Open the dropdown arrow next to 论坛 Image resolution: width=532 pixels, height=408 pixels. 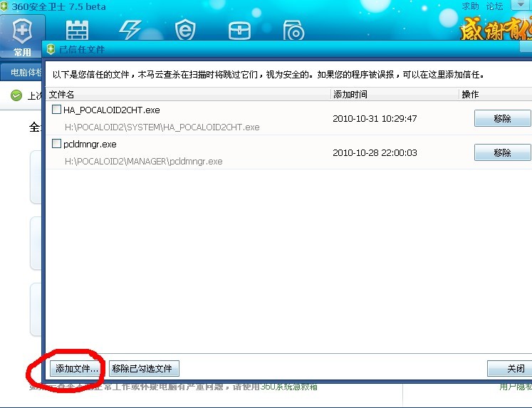point(521,5)
